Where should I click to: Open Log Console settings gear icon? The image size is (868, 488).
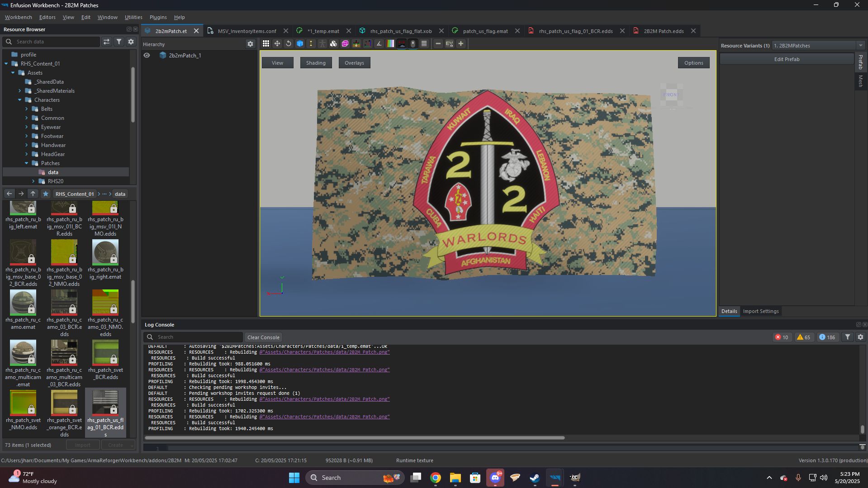click(x=860, y=337)
